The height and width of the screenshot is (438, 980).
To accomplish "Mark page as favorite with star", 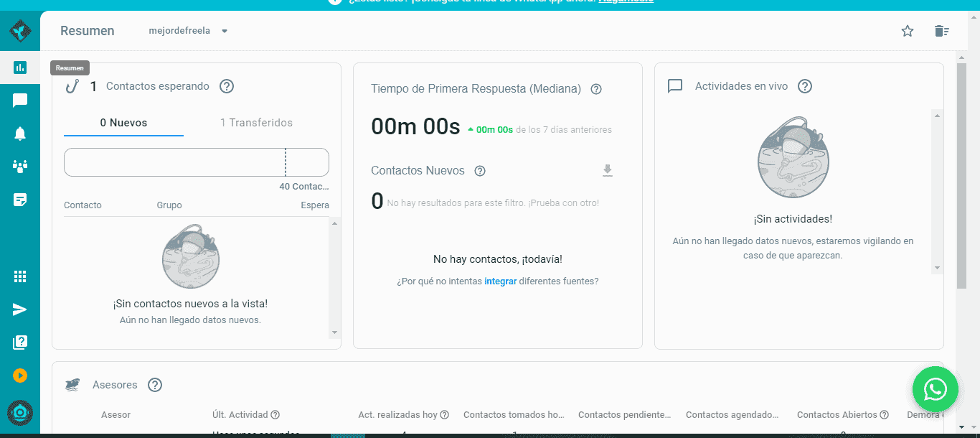I will tap(908, 31).
